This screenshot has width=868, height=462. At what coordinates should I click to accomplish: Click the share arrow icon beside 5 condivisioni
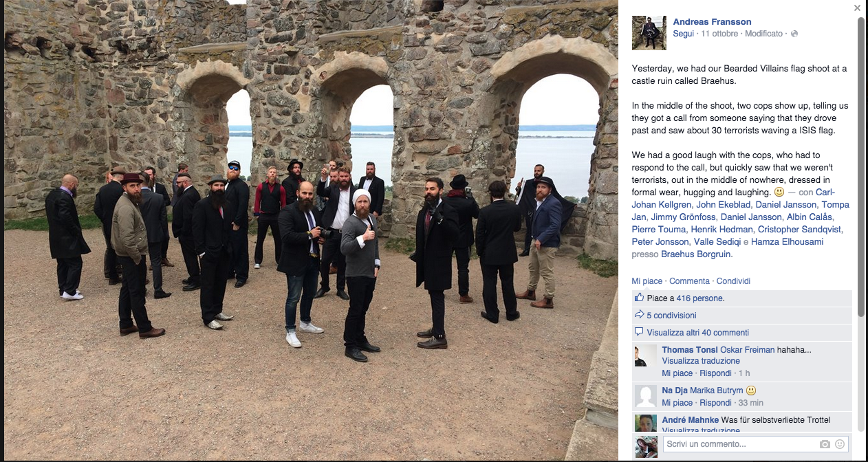pos(639,315)
